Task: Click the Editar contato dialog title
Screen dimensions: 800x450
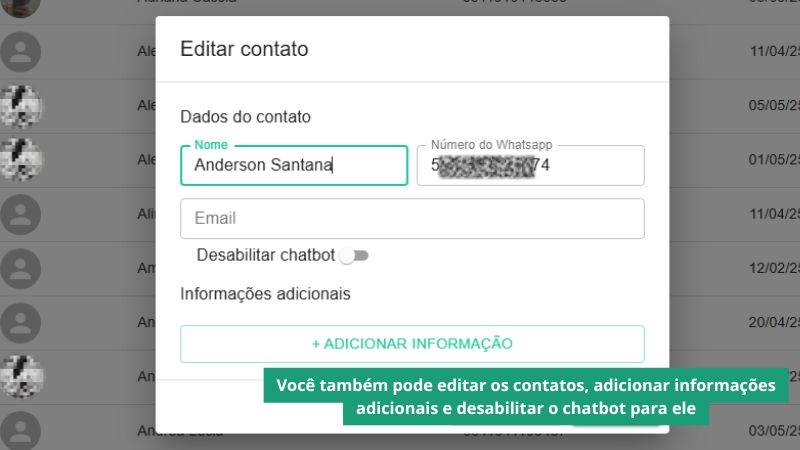Action: click(x=244, y=49)
